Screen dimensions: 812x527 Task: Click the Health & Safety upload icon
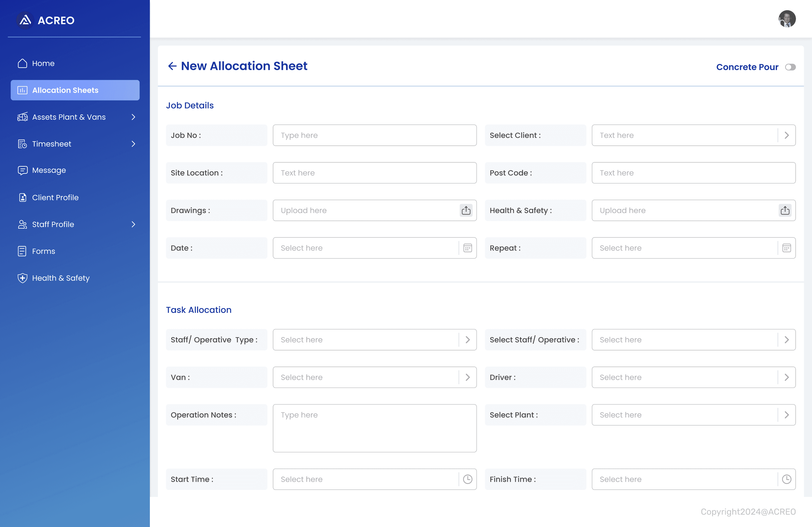[785, 210]
